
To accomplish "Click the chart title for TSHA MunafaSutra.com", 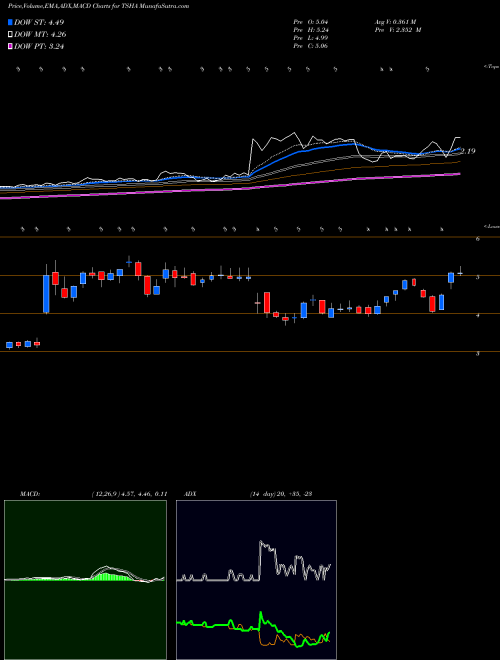I will pyautogui.click(x=99, y=6).
